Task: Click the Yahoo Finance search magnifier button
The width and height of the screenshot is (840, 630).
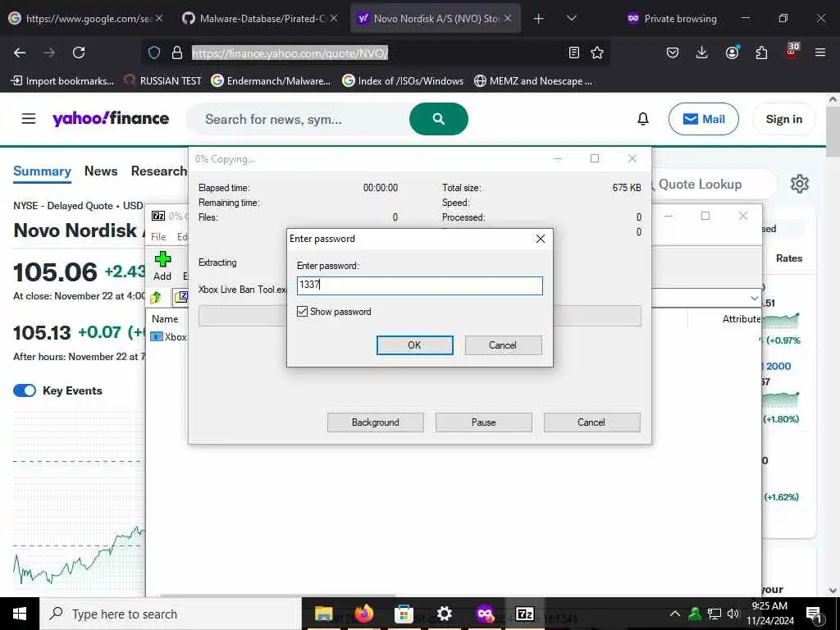Action: pyautogui.click(x=438, y=119)
